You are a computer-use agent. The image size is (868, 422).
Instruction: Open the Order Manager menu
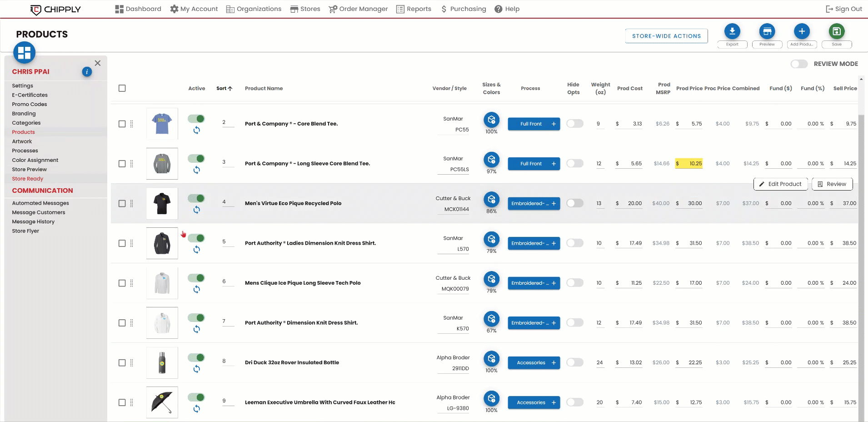(x=358, y=9)
